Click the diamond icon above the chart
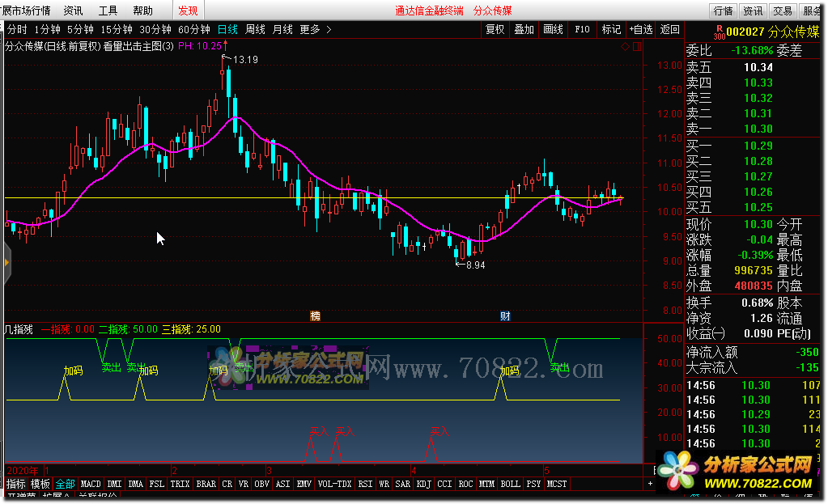828x504 pixels. coord(625,46)
